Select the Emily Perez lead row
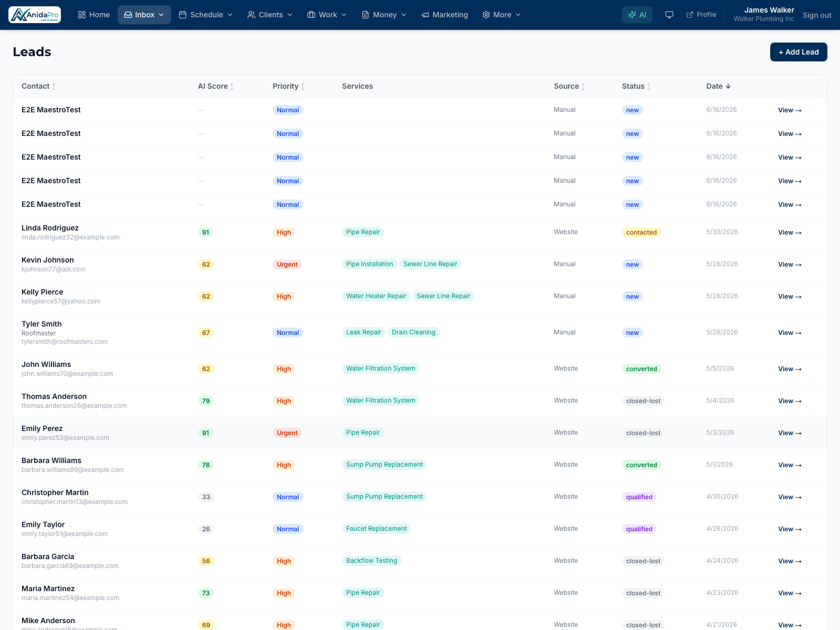 [420, 433]
